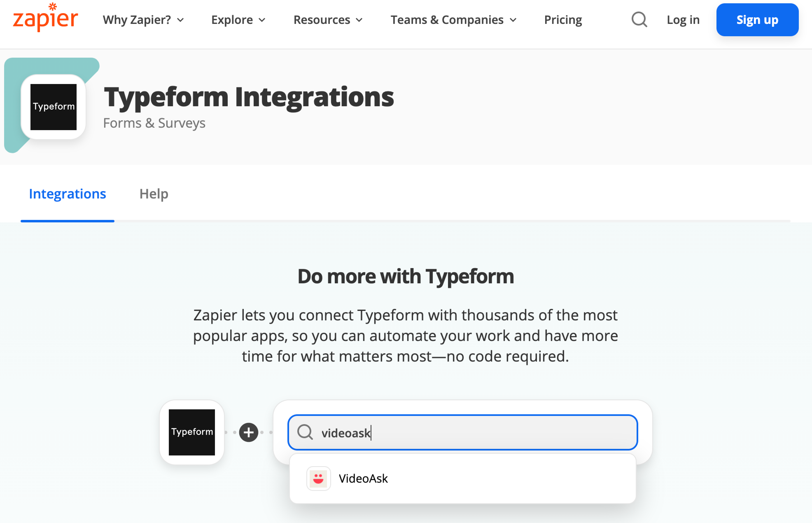Click the Log in link
Screen dimensions: 812x523
tap(683, 20)
